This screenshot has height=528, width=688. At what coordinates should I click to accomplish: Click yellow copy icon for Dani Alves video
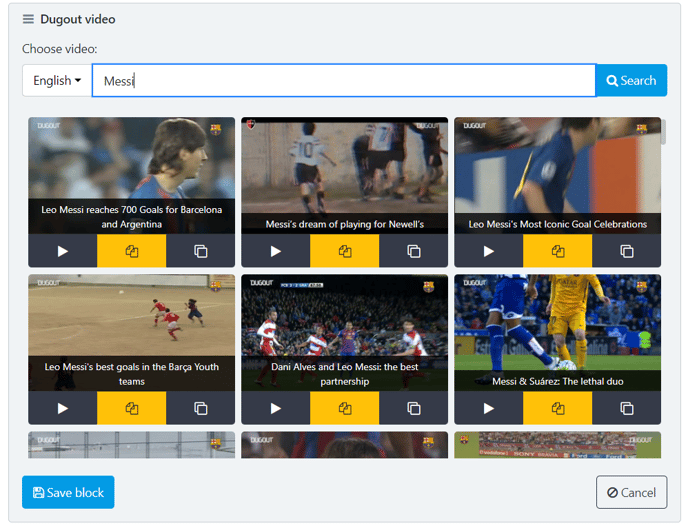click(345, 408)
